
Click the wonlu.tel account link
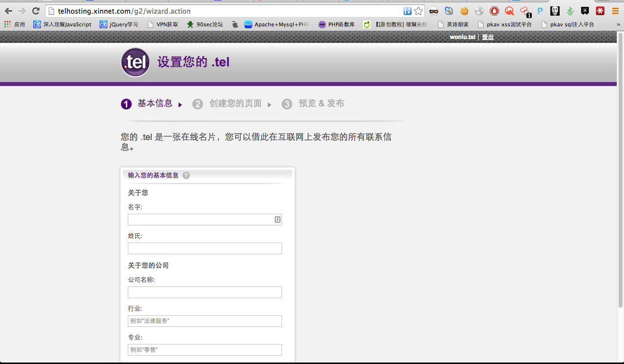pyautogui.click(x=462, y=37)
